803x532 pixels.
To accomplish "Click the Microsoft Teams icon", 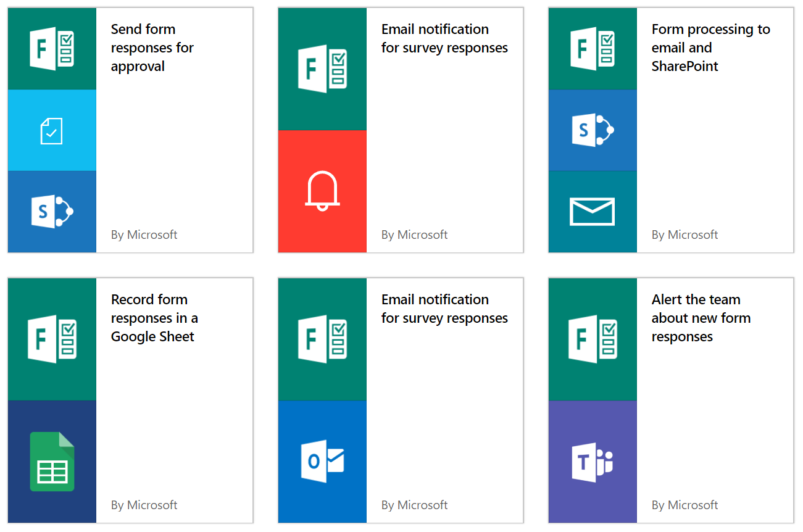I will 592,462.
